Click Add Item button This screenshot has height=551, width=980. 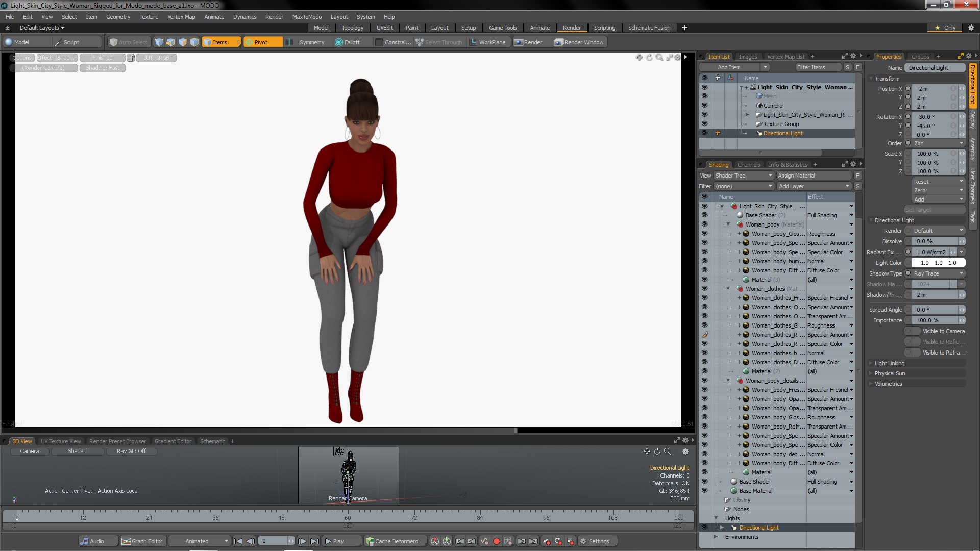click(729, 67)
